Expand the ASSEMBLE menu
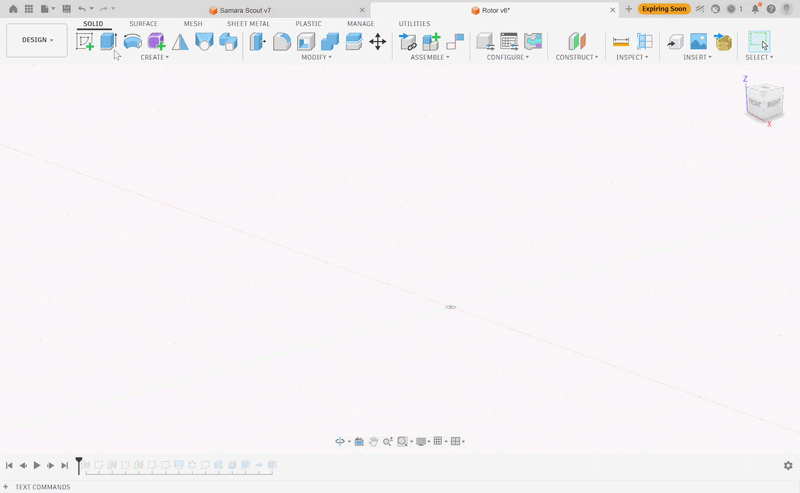 430,57
